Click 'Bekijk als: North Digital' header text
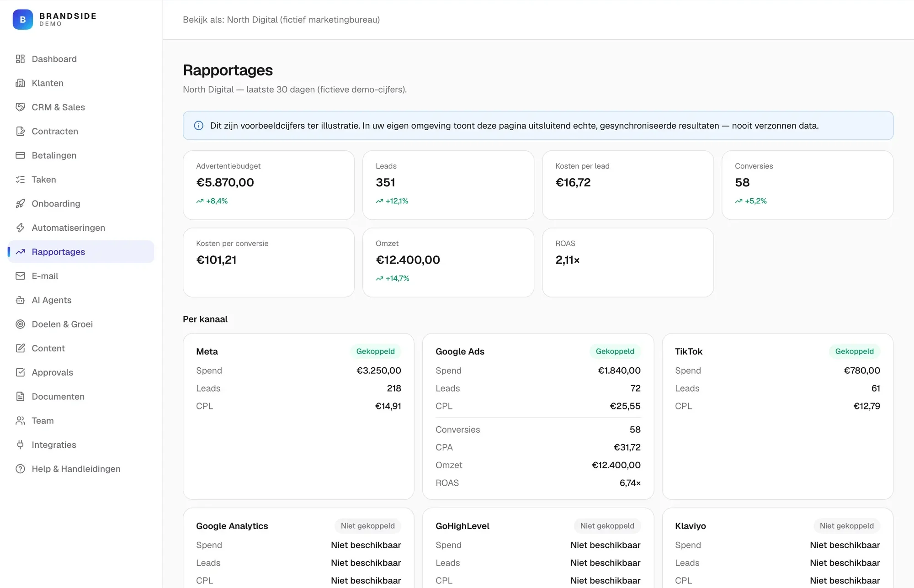This screenshot has height=588, width=914. tap(281, 20)
